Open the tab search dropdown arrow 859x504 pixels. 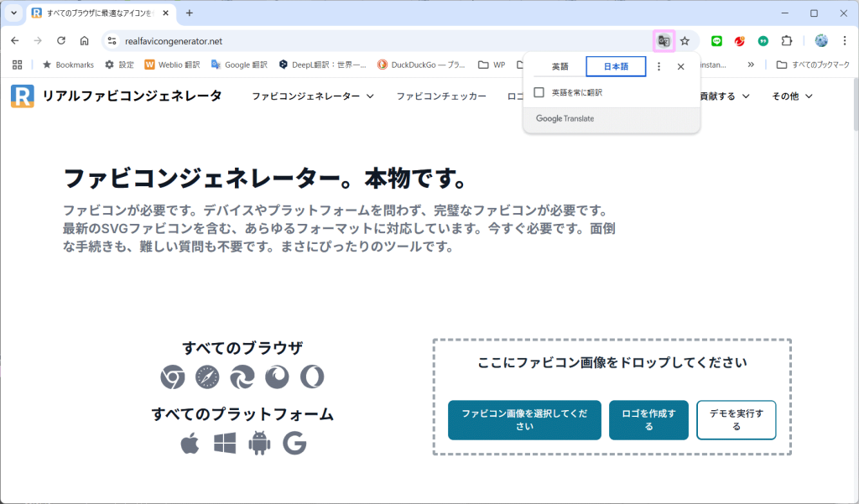pos(13,13)
